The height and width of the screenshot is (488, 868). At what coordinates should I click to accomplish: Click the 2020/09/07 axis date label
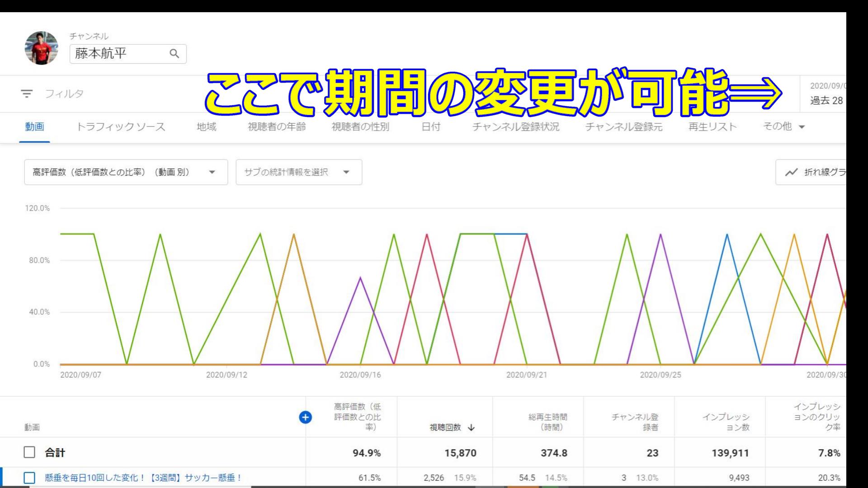tap(81, 375)
